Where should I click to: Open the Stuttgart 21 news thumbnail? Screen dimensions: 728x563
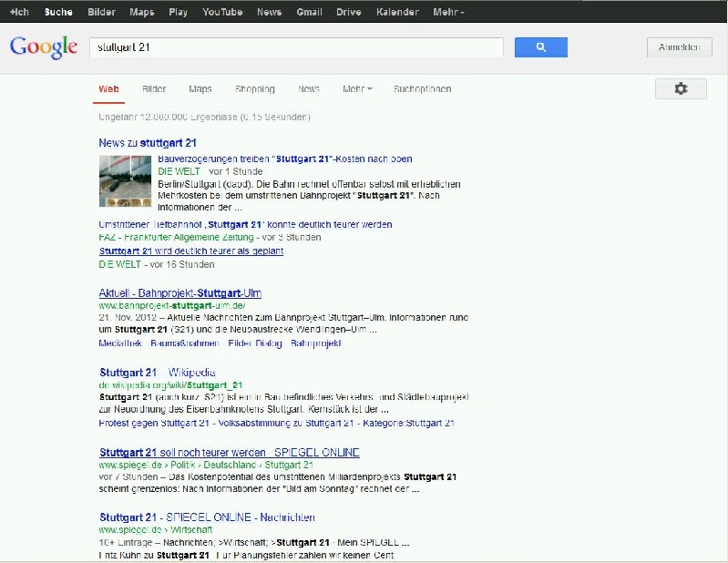pos(126,181)
